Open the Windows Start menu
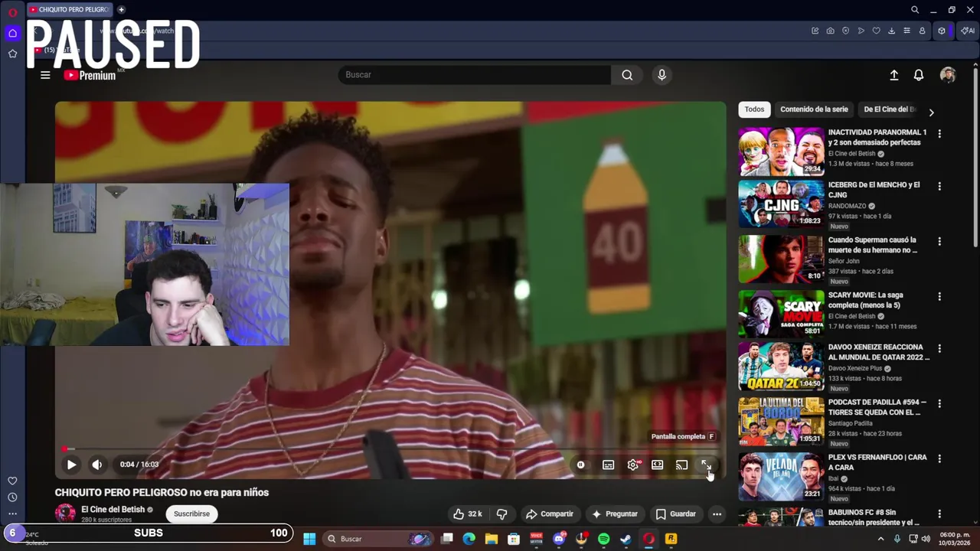Image resolution: width=980 pixels, height=551 pixels. point(309,539)
